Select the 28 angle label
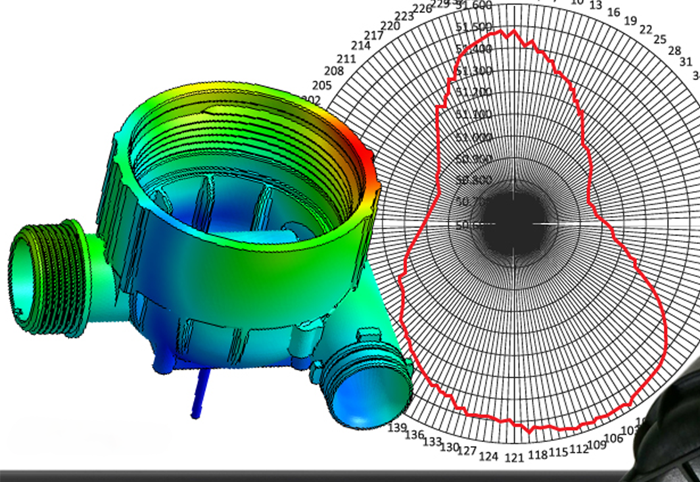Viewport: 700px width, 482px height. pos(675,51)
